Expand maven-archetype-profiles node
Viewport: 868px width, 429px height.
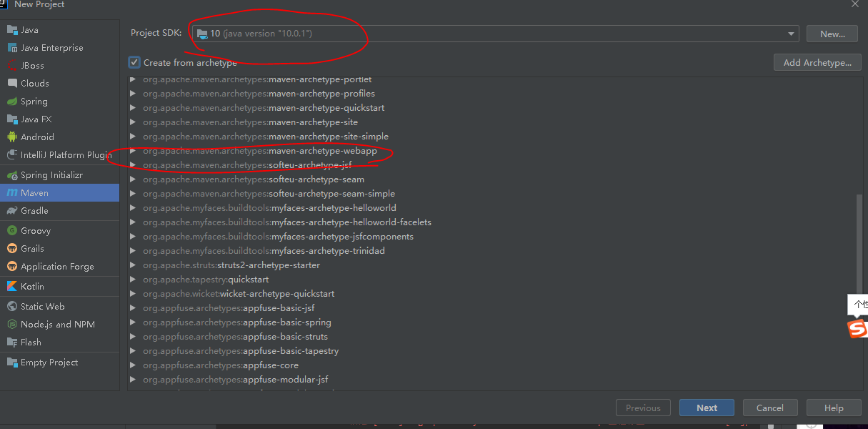pos(133,94)
